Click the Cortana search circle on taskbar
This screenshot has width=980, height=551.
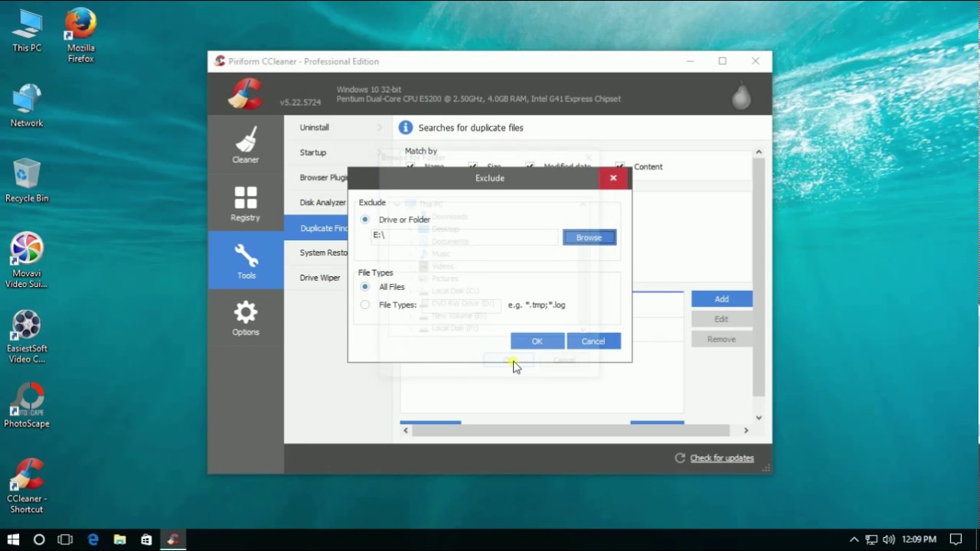(39, 540)
